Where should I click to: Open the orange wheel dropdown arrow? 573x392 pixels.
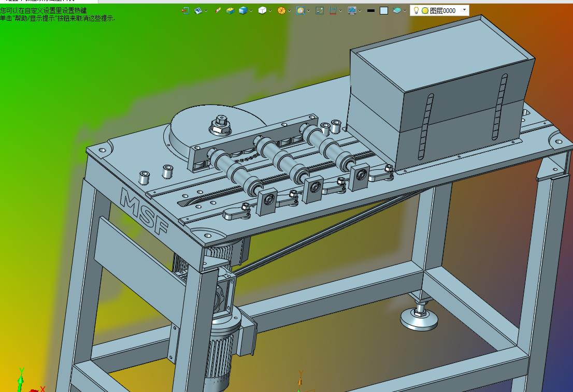pyautogui.click(x=290, y=11)
